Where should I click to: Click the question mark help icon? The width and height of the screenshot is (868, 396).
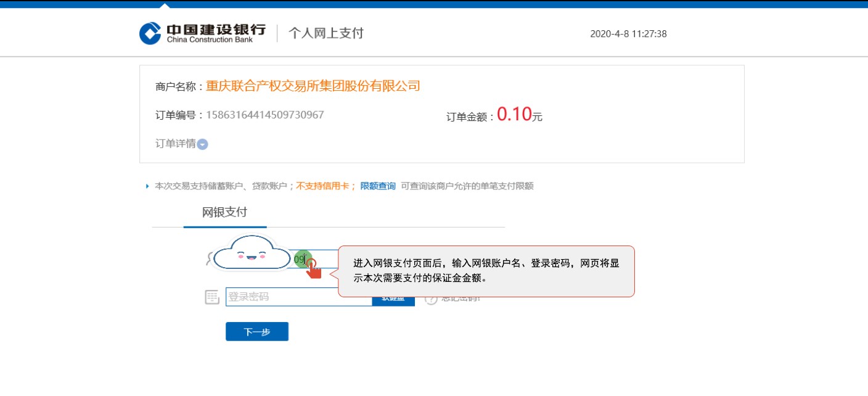(431, 299)
